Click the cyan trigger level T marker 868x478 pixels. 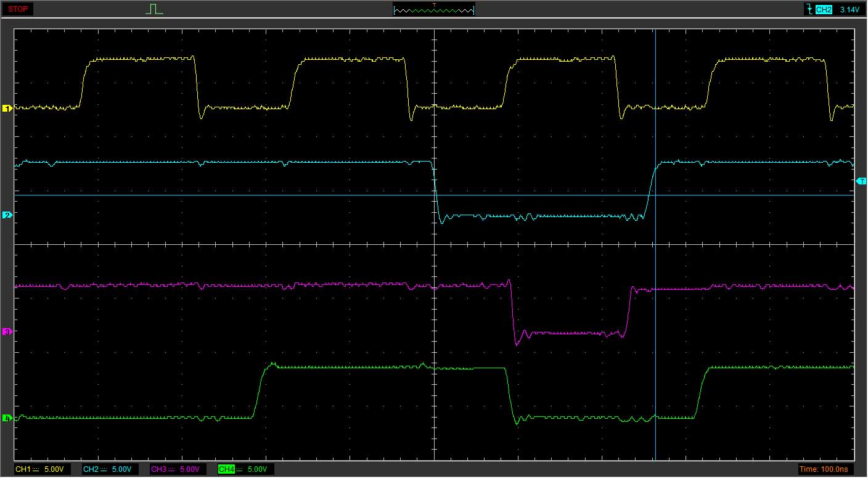(861, 181)
